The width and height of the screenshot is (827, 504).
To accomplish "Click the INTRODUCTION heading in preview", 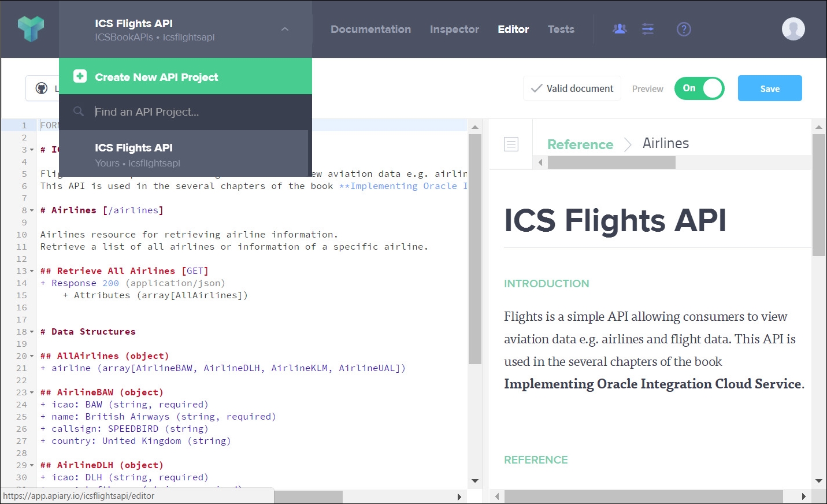I will pyautogui.click(x=547, y=284).
